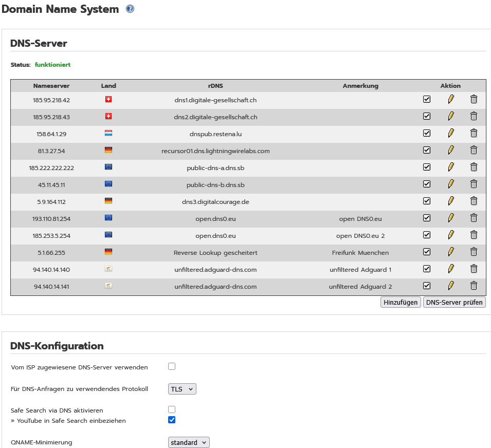The image size is (491, 448).
Task: Delete the open DNS0.eu 2 entry
Action: pos(474,235)
